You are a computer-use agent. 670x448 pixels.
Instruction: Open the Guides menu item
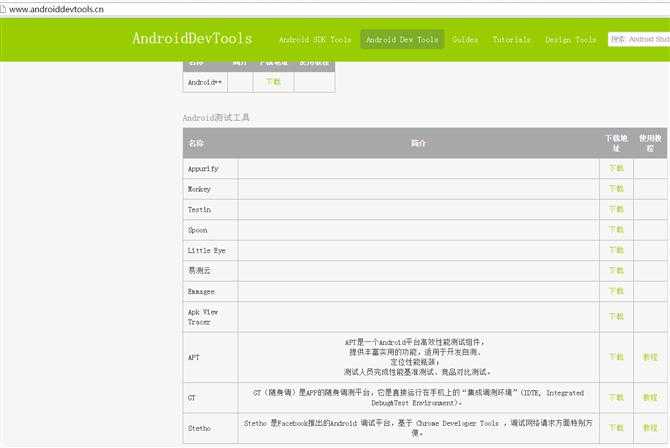click(465, 40)
